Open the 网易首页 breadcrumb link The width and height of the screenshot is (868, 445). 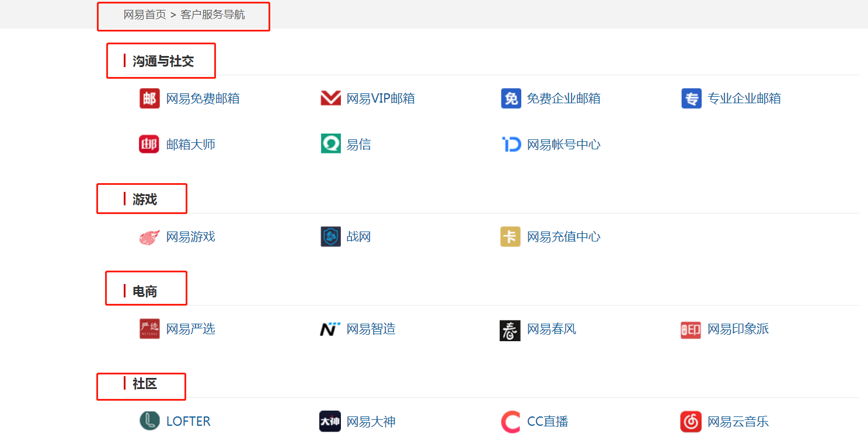[145, 15]
